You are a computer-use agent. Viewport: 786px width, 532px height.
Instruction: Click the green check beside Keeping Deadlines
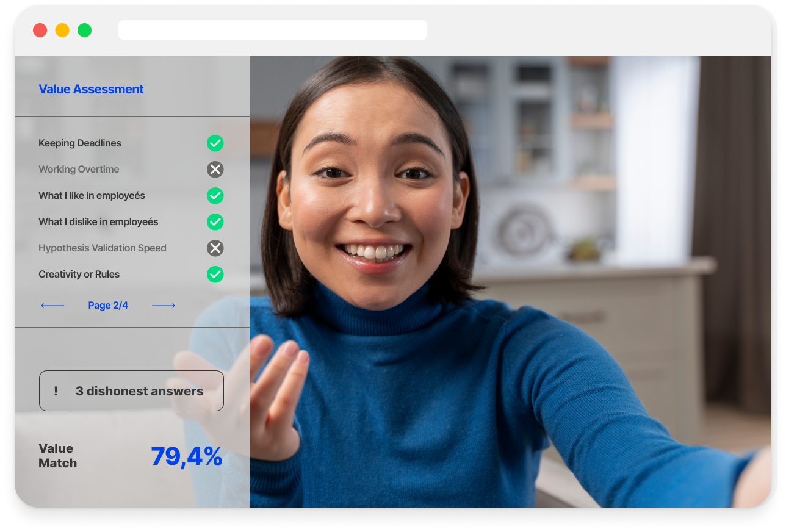215,143
